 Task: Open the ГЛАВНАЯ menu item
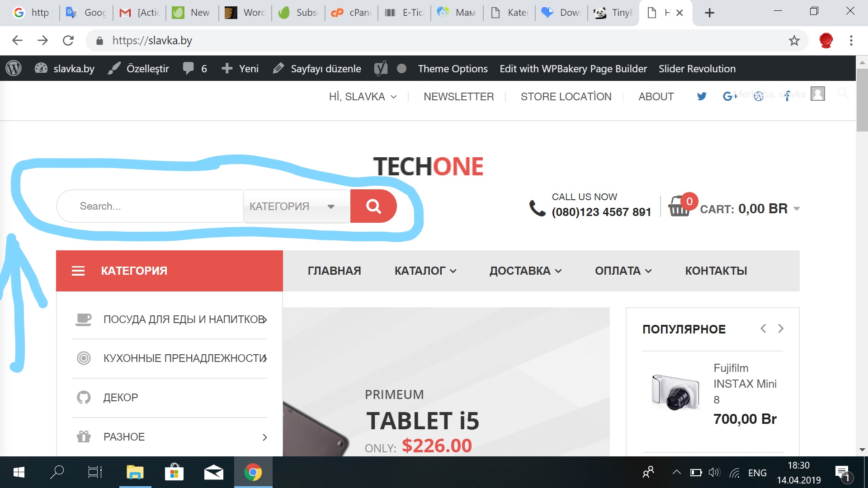[x=335, y=271]
